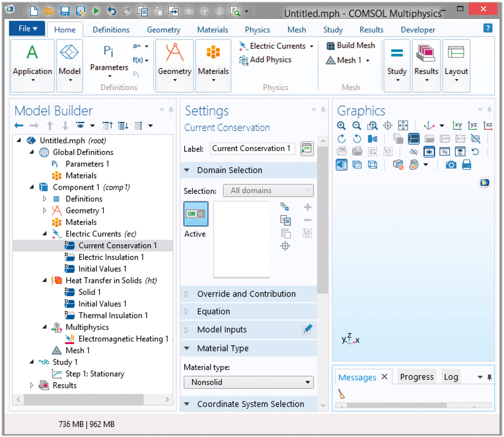Open the Electric Currents dropdown arrow in ribbon
The width and height of the screenshot is (504, 437).
pos(312,46)
